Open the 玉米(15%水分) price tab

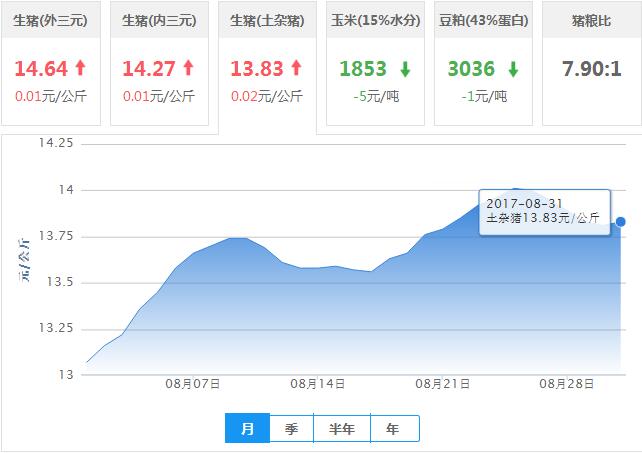(x=375, y=63)
